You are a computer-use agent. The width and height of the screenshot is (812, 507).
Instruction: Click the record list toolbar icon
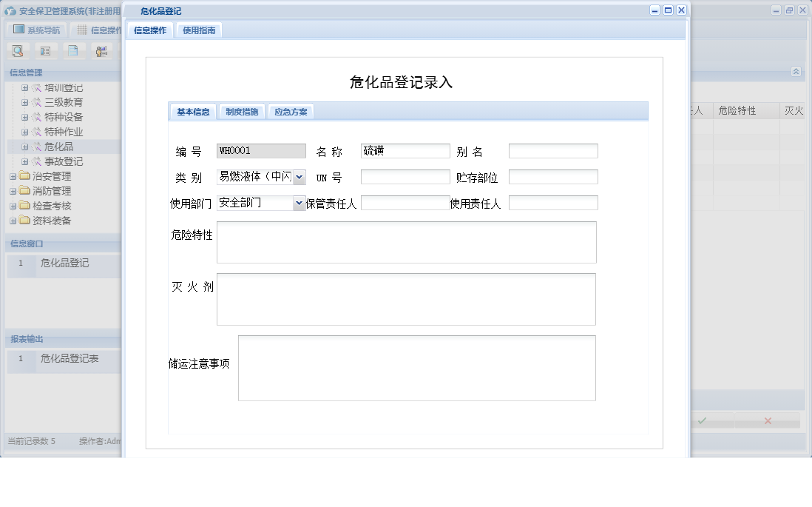coord(45,51)
